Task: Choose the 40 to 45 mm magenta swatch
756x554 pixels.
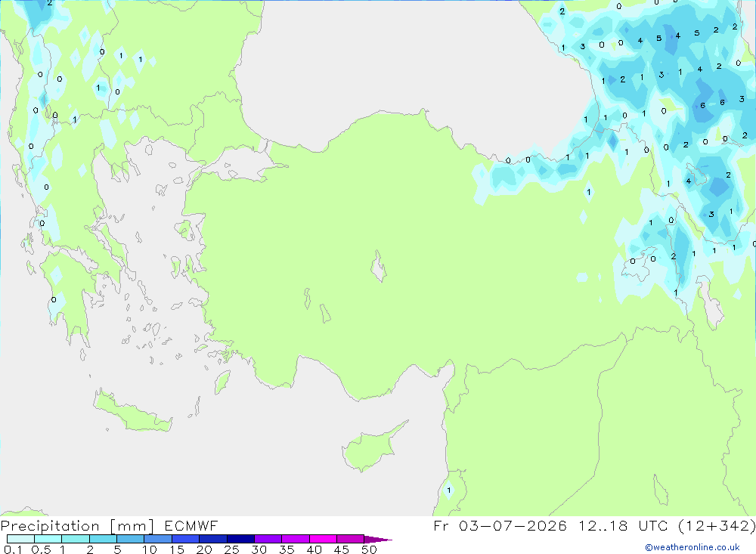Action: 323,539
